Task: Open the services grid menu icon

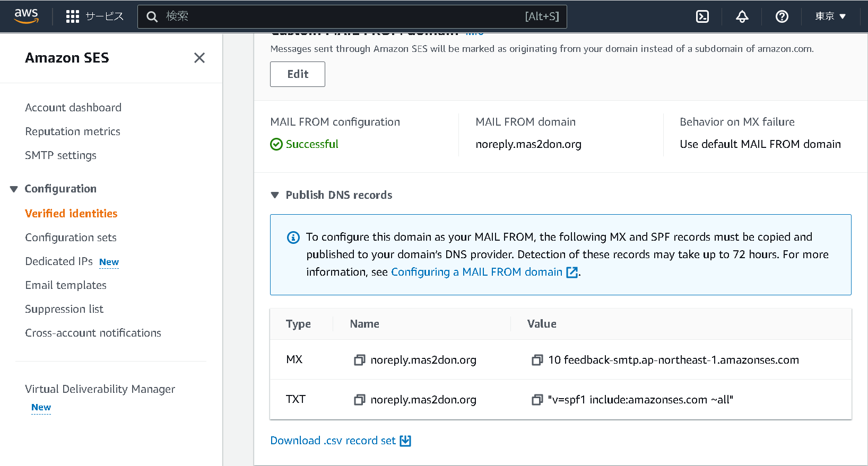Action: [73, 16]
